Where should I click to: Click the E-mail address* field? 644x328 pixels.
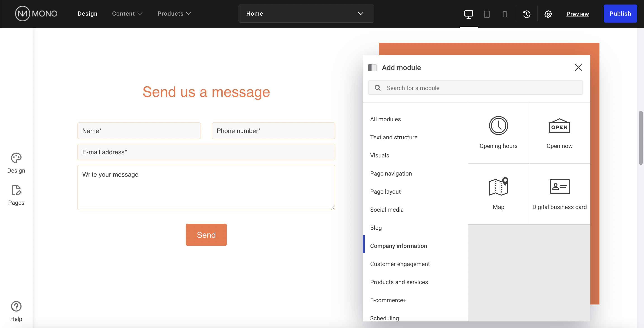point(206,152)
